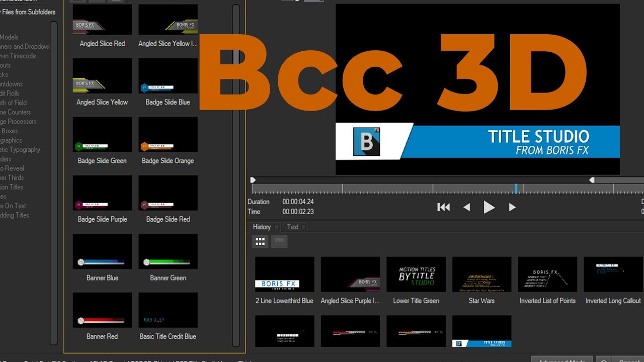Click the timeline ruler track

447,189
